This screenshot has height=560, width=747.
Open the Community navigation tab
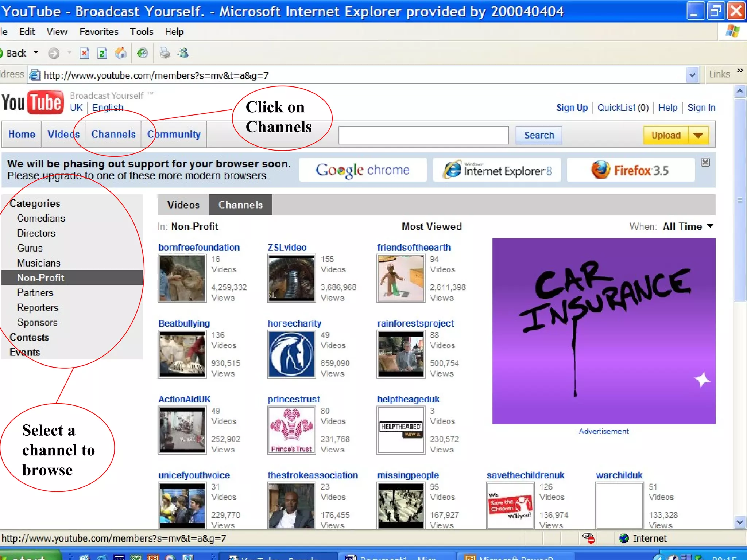coord(174,134)
